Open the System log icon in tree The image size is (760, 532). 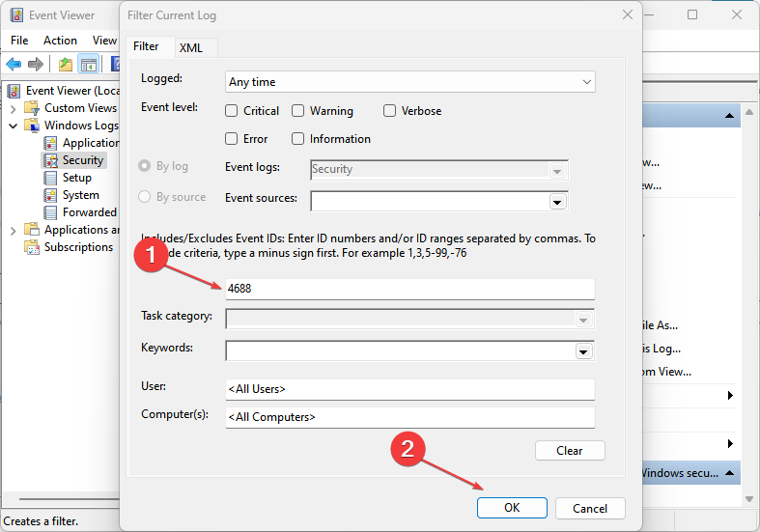pos(51,195)
